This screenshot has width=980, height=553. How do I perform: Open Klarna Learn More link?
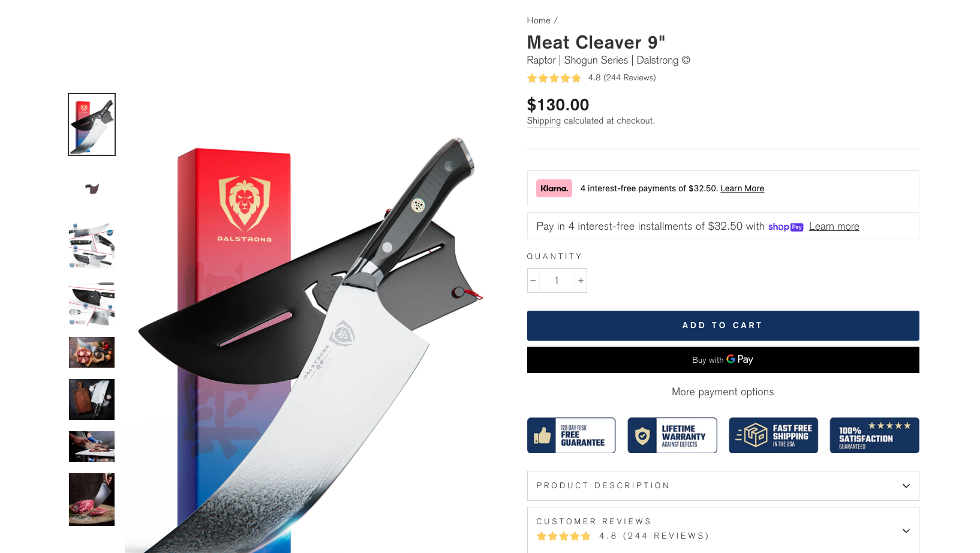coord(742,188)
